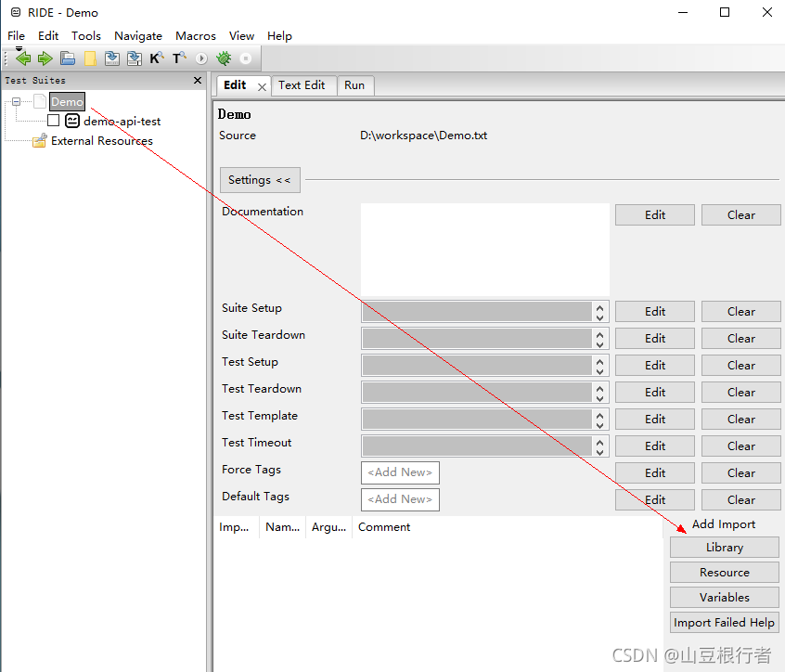Collapse the Settings section
785x672 pixels.
(x=260, y=180)
